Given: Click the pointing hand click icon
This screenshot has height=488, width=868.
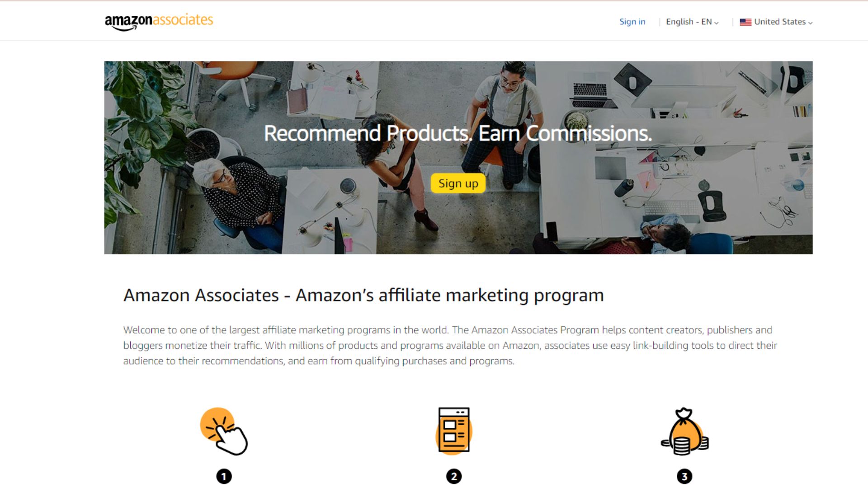Looking at the screenshot, I should (x=224, y=431).
